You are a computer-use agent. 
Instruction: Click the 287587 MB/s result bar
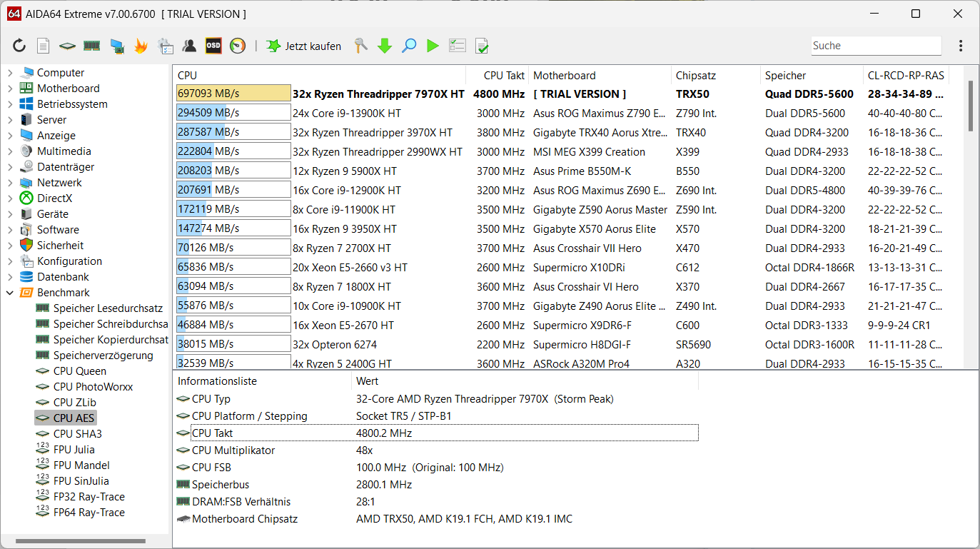(x=233, y=132)
